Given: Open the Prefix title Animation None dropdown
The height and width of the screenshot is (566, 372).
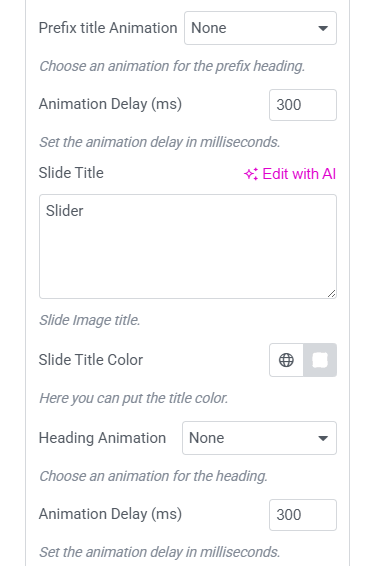Looking at the screenshot, I should click(260, 28).
